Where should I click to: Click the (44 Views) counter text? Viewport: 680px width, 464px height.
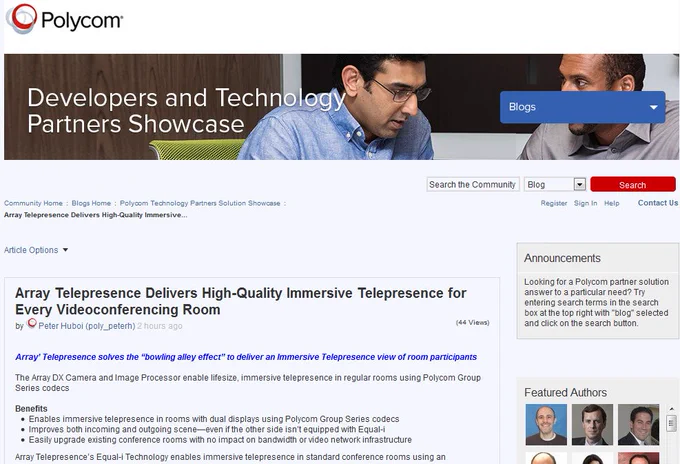click(472, 322)
